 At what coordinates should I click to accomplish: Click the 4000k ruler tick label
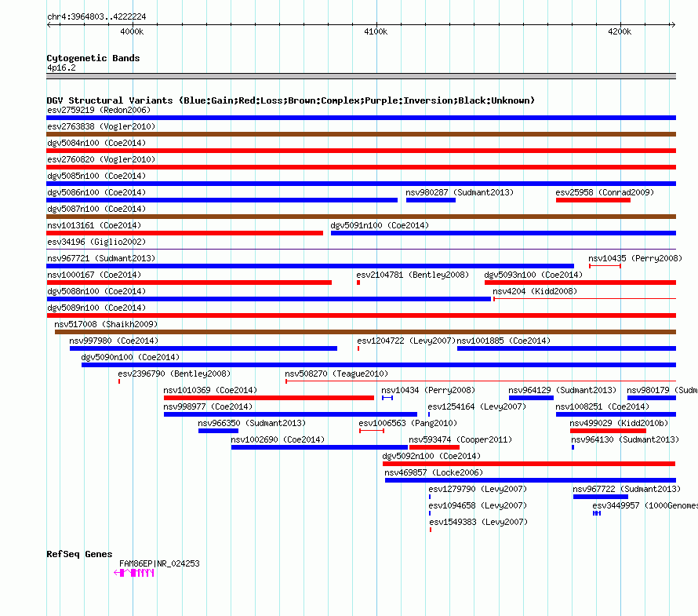coord(132,31)
